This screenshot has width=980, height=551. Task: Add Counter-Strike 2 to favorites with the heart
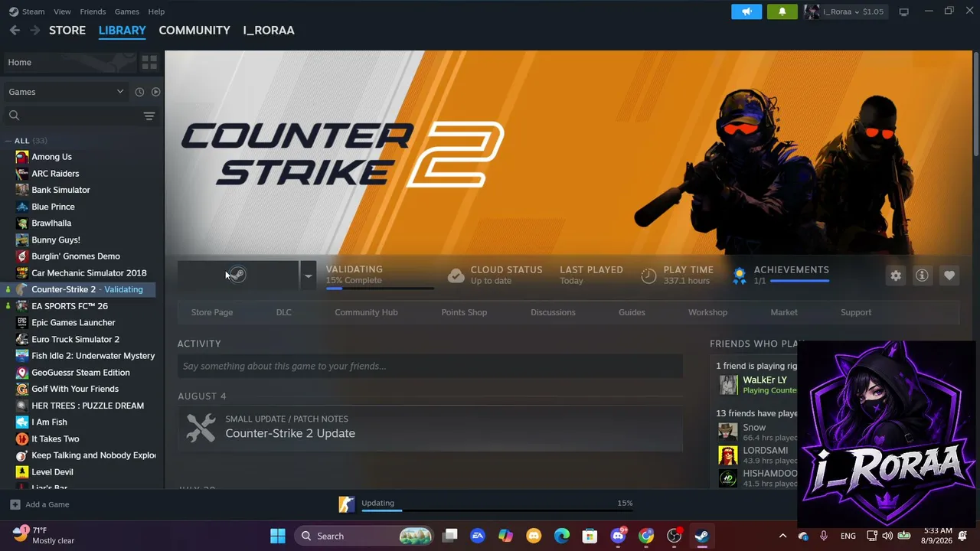949,275
